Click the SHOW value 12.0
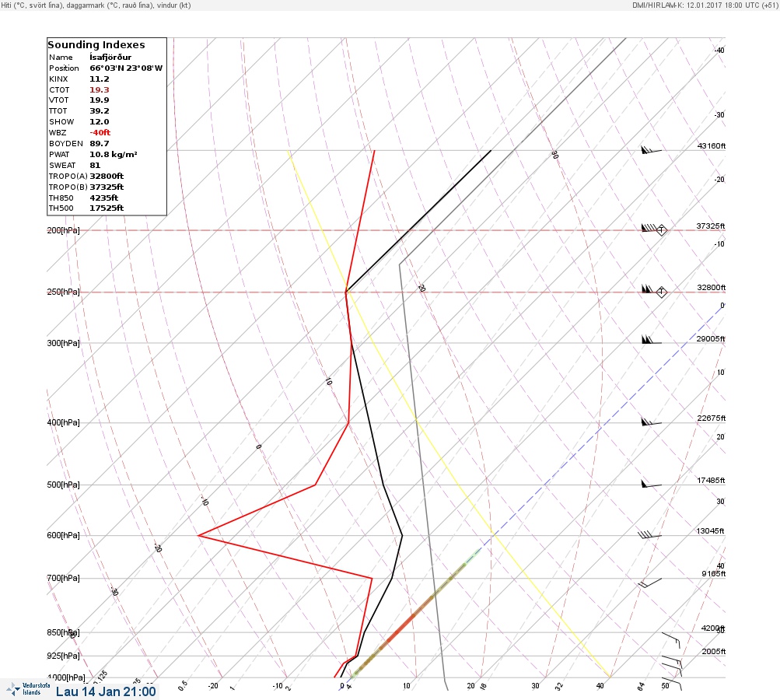The image size is (780, 700). (100, 122)
